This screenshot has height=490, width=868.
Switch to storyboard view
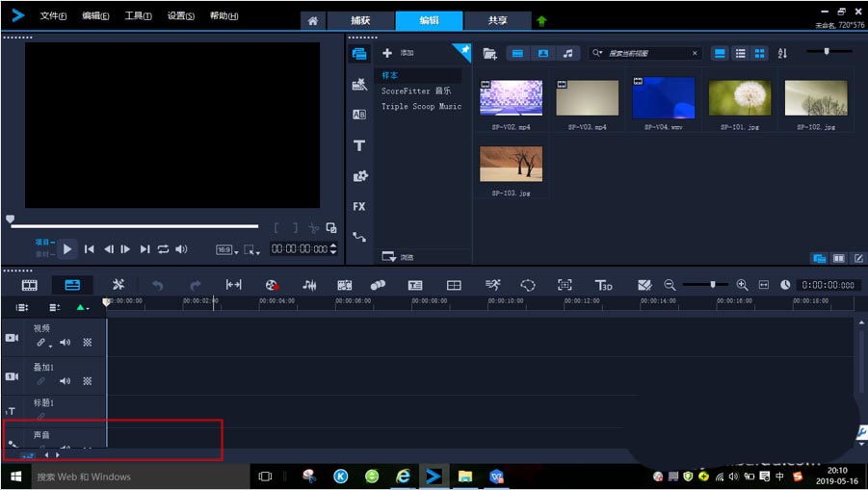[29, 285]
